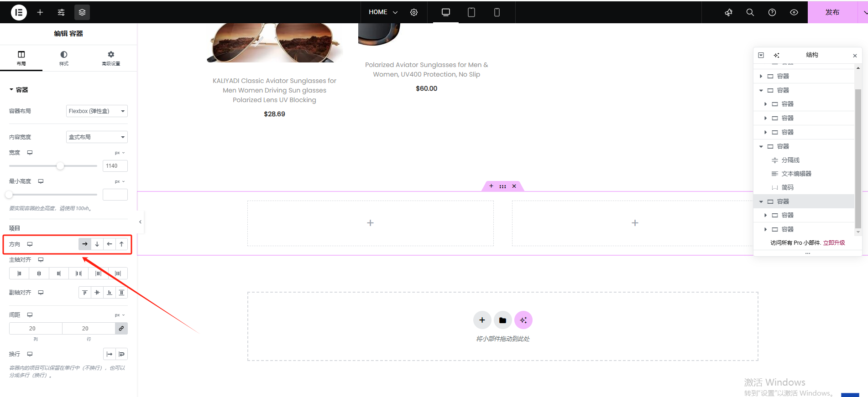Open the 容器布局 Flexbox dropdown

(x=97, y=111)
